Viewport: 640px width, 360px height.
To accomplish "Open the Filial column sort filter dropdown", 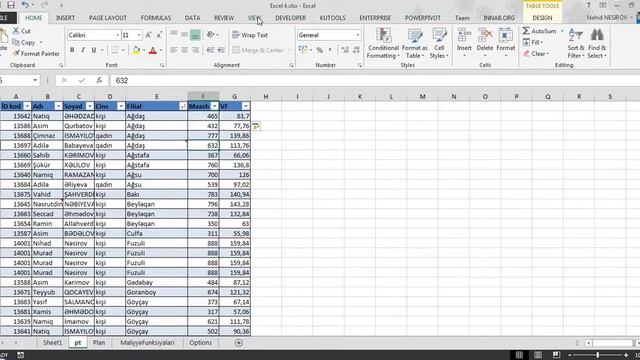I will (x=183, y=106).
